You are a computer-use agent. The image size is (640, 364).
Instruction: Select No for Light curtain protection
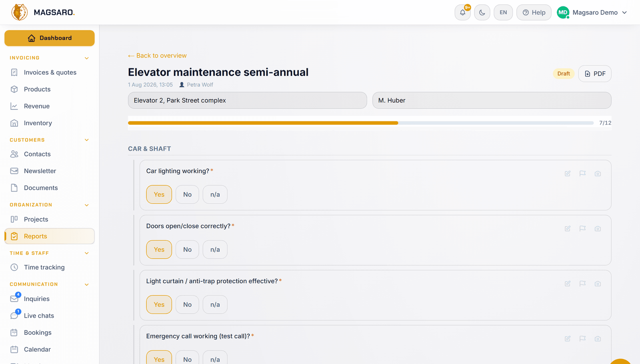point(187,305)
